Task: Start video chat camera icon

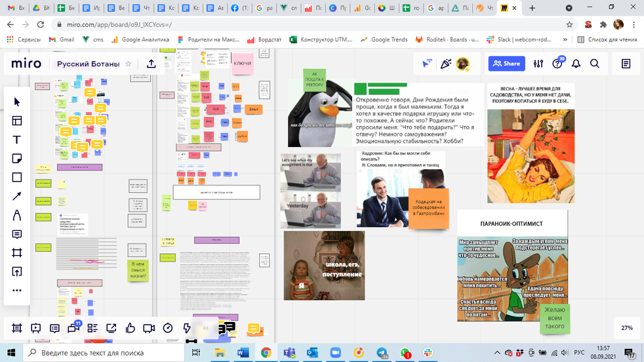Action: 149,328
